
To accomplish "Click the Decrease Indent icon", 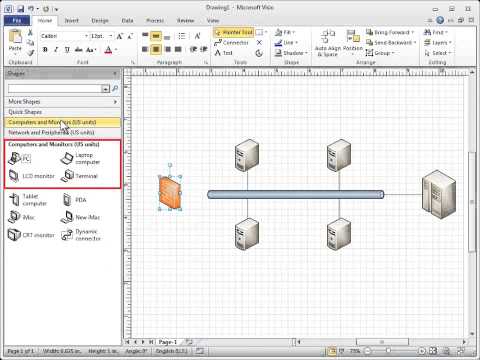I will (x=193, y=49).
